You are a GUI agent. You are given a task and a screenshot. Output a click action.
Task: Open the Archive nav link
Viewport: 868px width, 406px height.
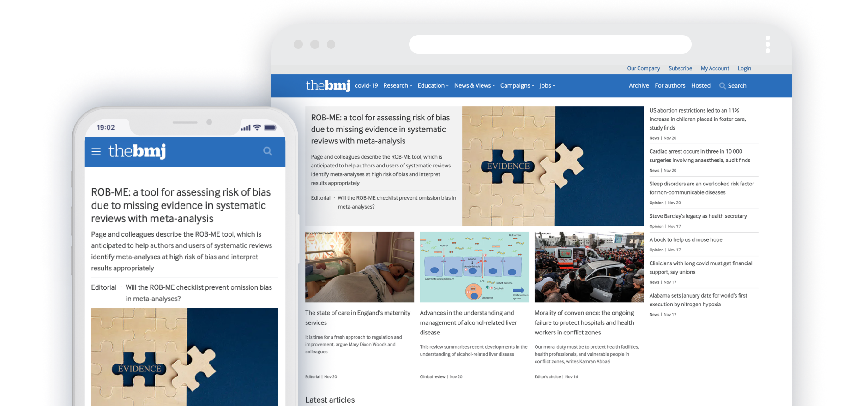(x=639, y=86)
